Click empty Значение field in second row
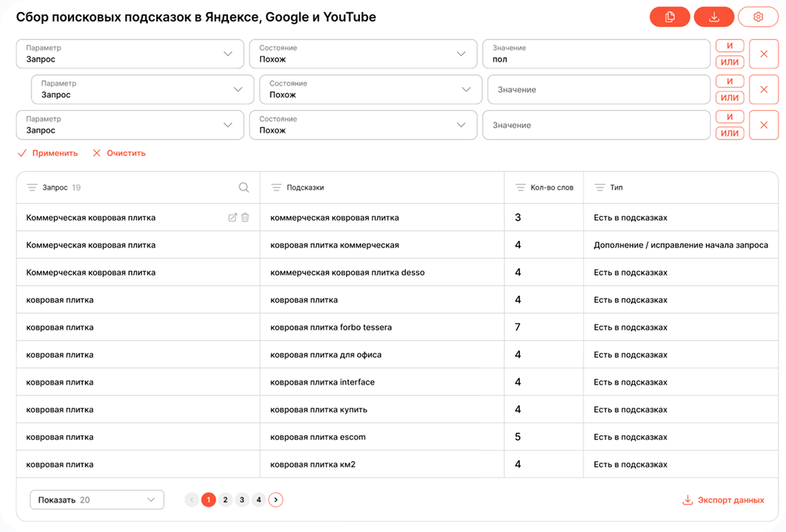 click(599, 89)
